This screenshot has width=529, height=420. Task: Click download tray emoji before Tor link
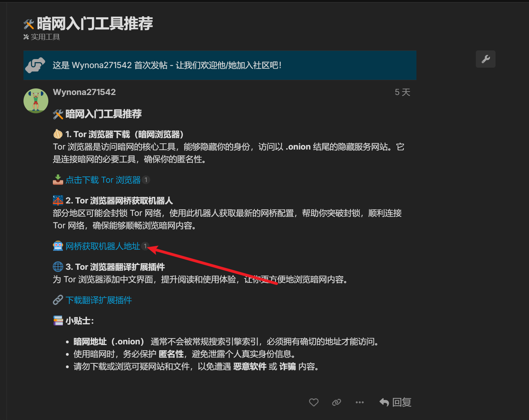[x=58, y=180]
